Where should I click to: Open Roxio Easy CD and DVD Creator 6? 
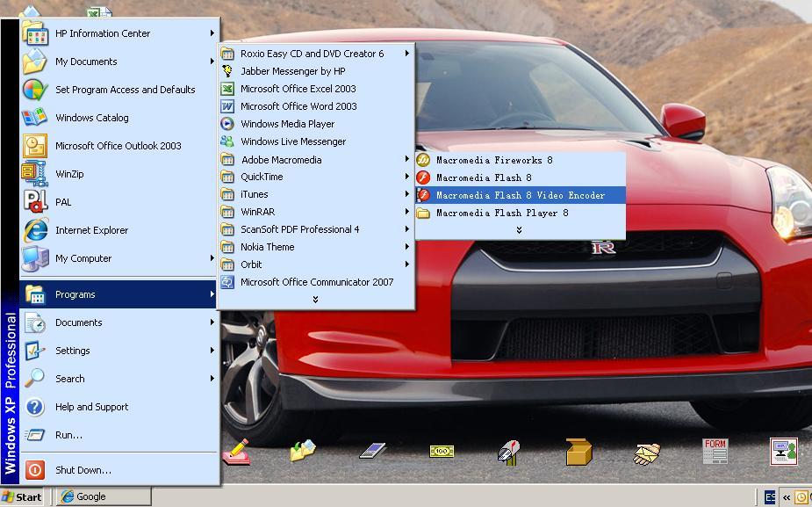click(316, 54)
